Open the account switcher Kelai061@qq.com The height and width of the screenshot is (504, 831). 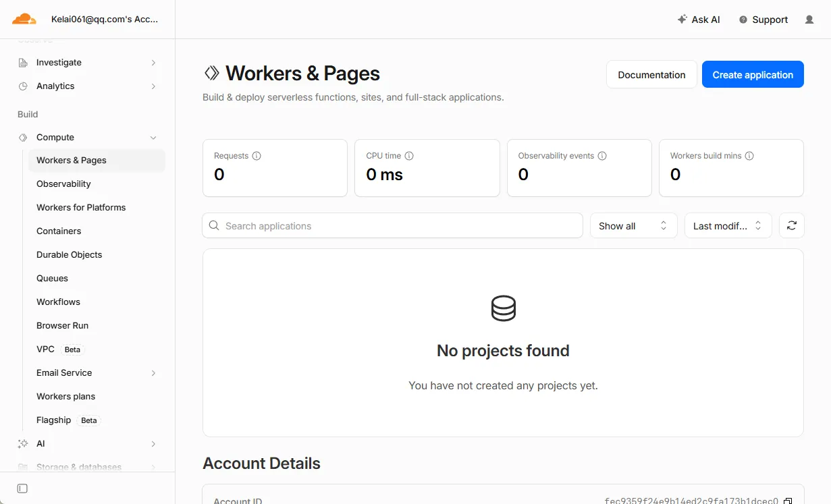click(105, 20)
